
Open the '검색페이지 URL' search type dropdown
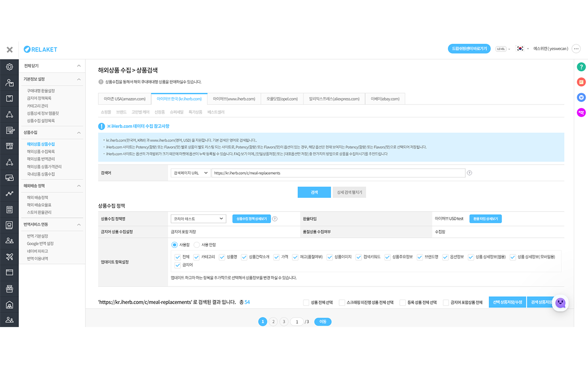coord(190,173)
